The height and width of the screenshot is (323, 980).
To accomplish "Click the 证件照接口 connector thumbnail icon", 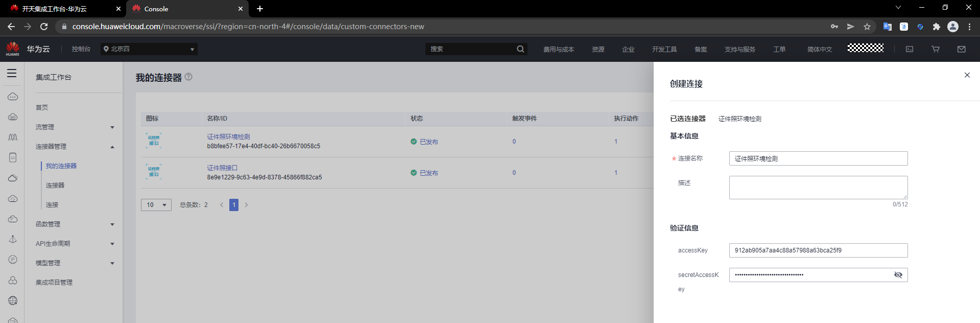I will click(x=154, y=172).
